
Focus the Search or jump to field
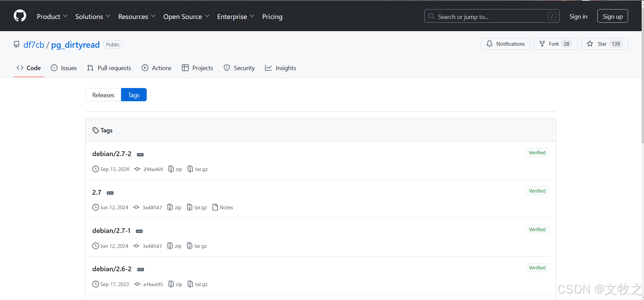[492, 16]
